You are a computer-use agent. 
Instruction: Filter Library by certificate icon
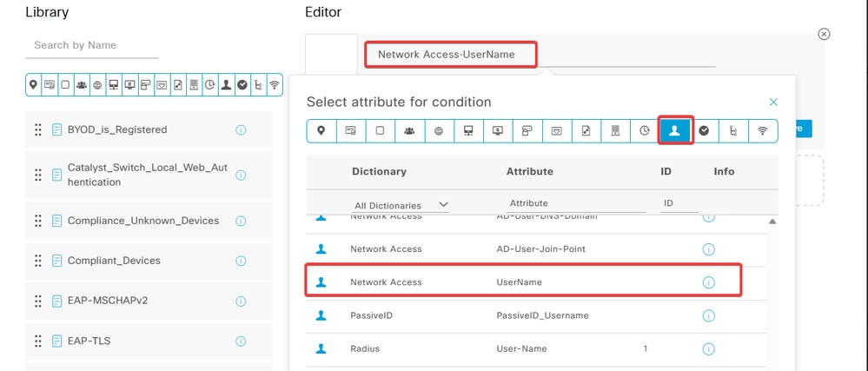(50, 85)
